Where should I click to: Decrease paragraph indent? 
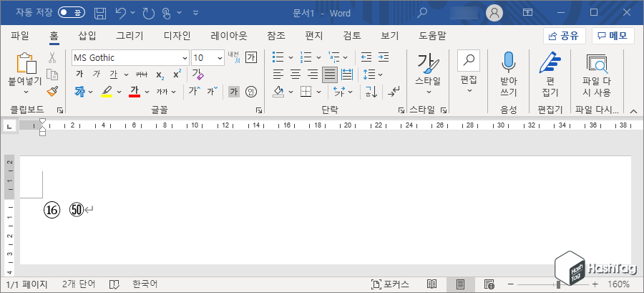click(x=366, y=57)
